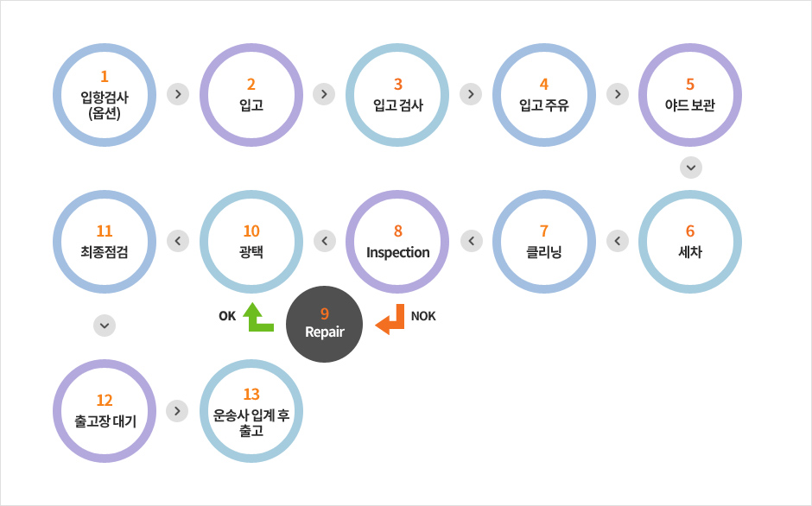The image size is (812, 506).
Task: Click the arrow between steps 2 and 3
Action: coord(324,94)
